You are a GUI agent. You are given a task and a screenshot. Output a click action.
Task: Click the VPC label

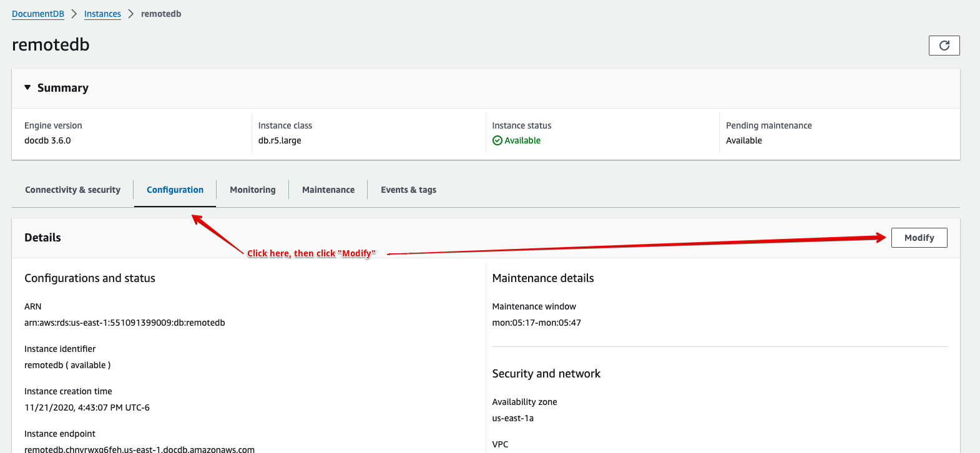(501, 444)
